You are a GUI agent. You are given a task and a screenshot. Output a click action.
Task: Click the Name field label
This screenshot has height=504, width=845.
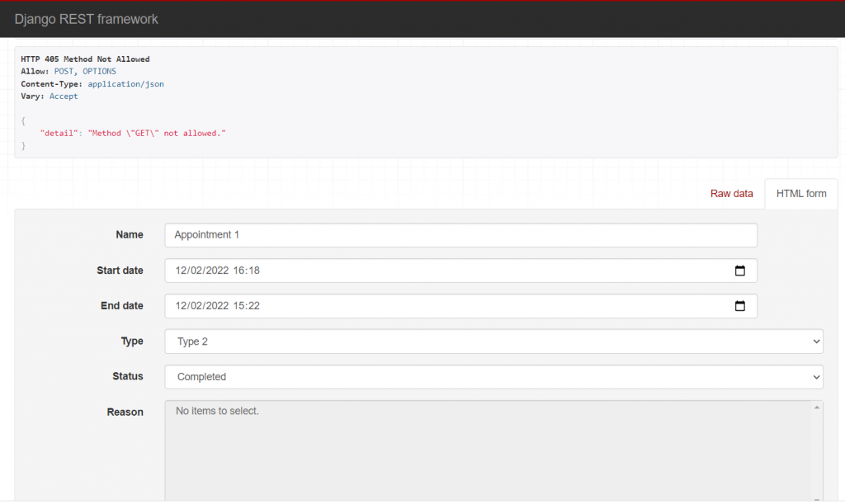click(x=129, y=235)
